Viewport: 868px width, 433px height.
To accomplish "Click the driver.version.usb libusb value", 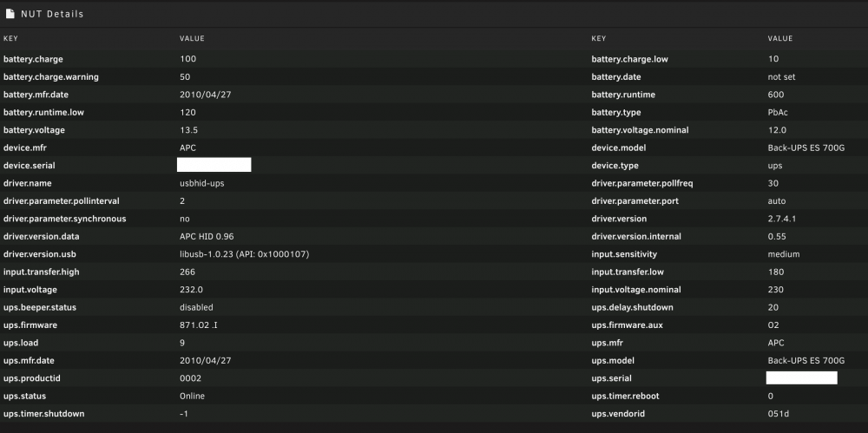I will (x=244, y=254).
